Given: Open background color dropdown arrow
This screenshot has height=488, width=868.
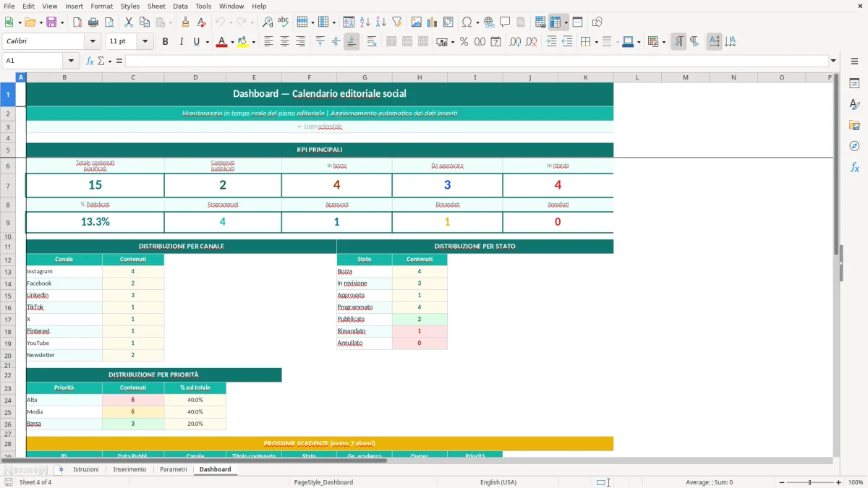Looking at the screenshot, I should [x=254, y=42].
